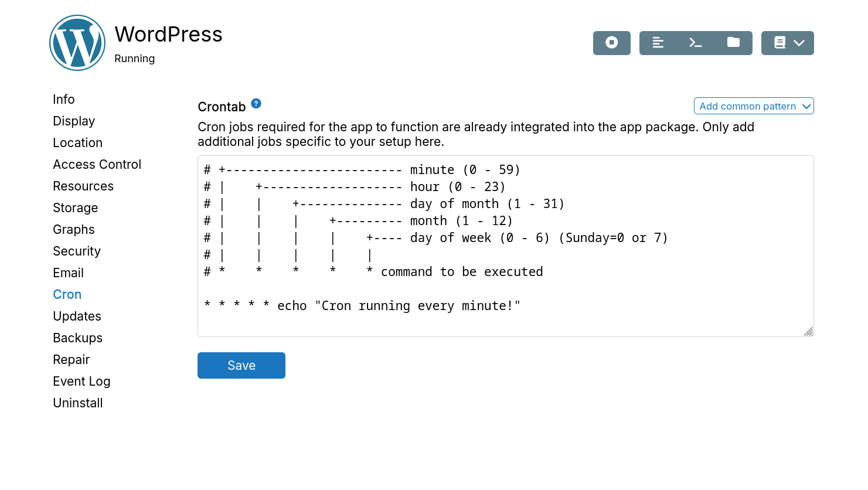This screenshot has width=868, height=490.
Task: Click the stop app button
Action: pyautogui.click(x=611, y=43)
